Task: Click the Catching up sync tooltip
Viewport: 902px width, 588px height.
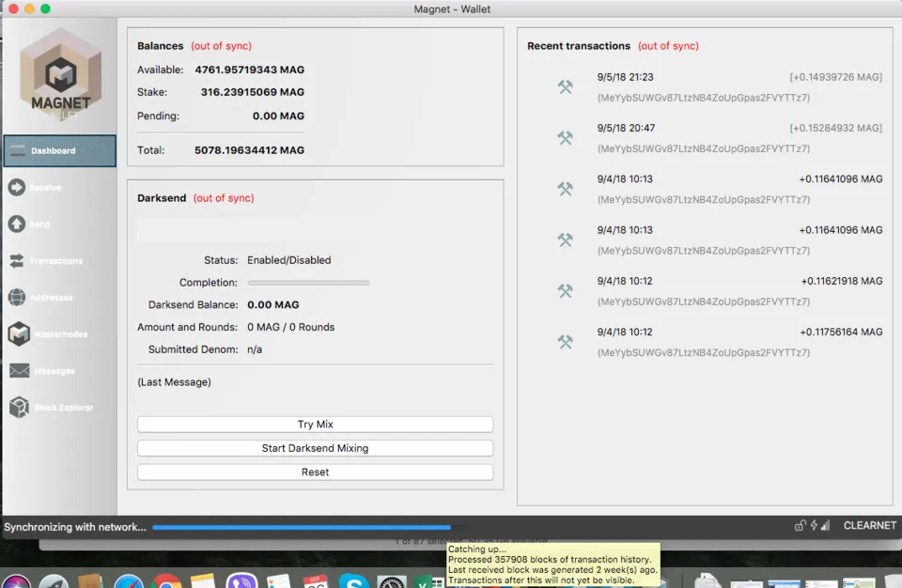Action: (x=552, y=565)
